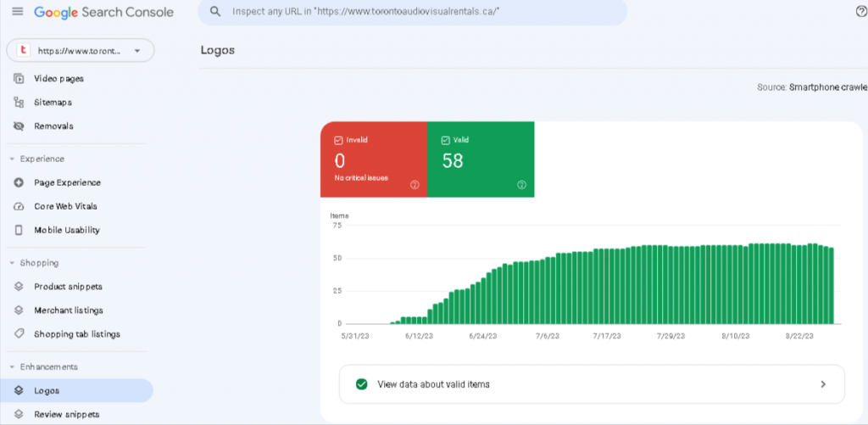Click the Mobile Usability phone icon
The height and width of the screenshot is (425, 868).
click(x=19, y=230)
